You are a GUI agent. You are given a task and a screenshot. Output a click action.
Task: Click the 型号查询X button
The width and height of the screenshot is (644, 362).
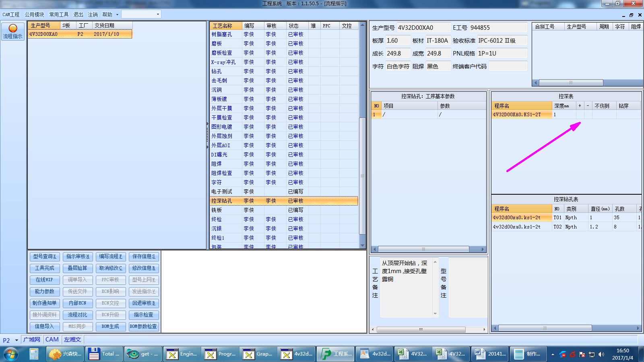(x=45, y=257)
